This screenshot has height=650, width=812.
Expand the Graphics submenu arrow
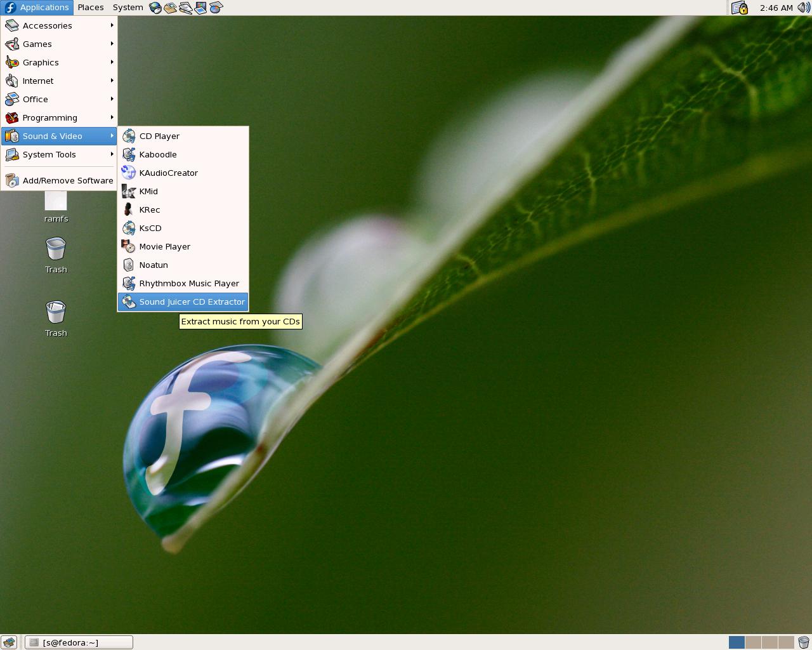[112, 62]
